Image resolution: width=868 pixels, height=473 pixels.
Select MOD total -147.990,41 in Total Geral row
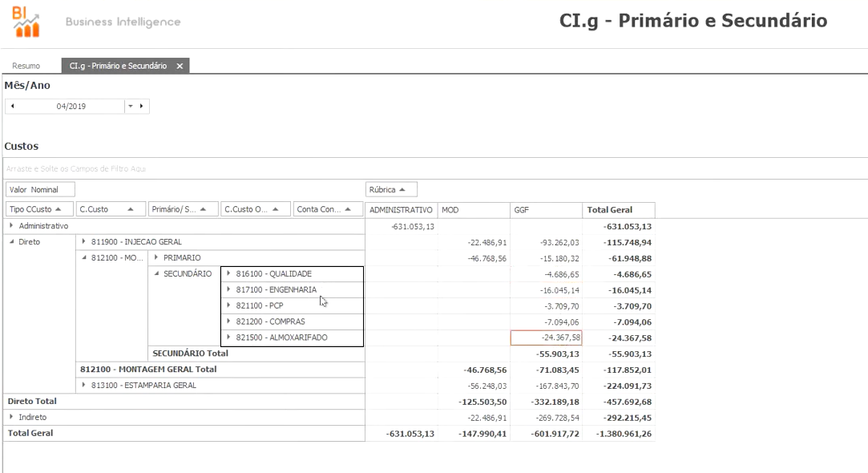(x=474, y=434)
